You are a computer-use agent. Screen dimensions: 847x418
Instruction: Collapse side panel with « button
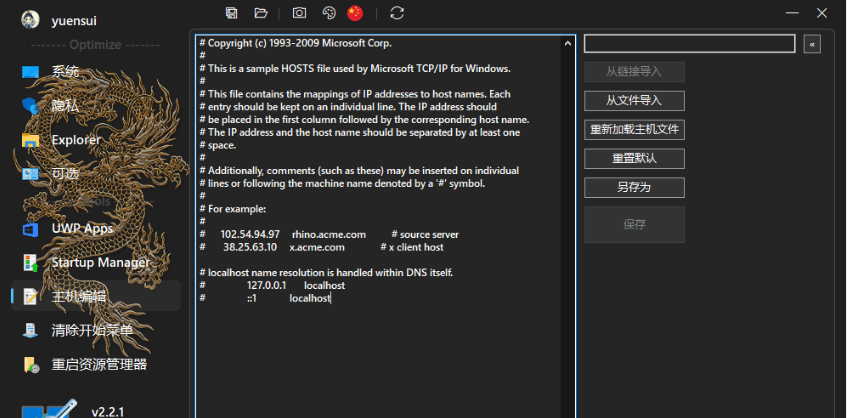point(812,44)
